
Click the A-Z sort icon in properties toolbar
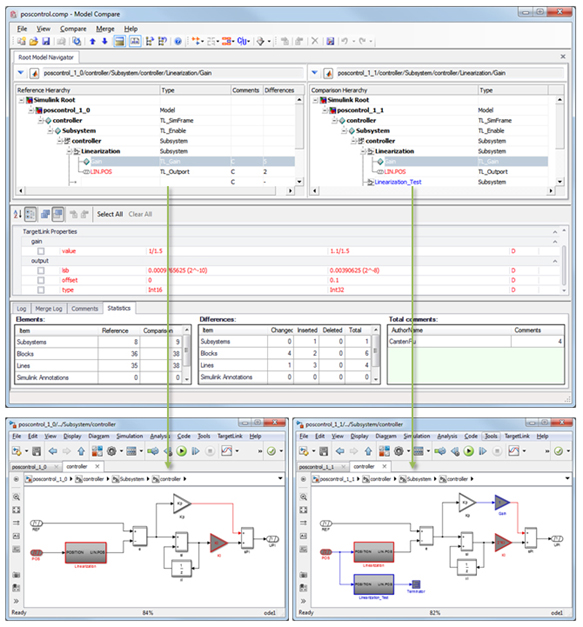coord(17,214)
